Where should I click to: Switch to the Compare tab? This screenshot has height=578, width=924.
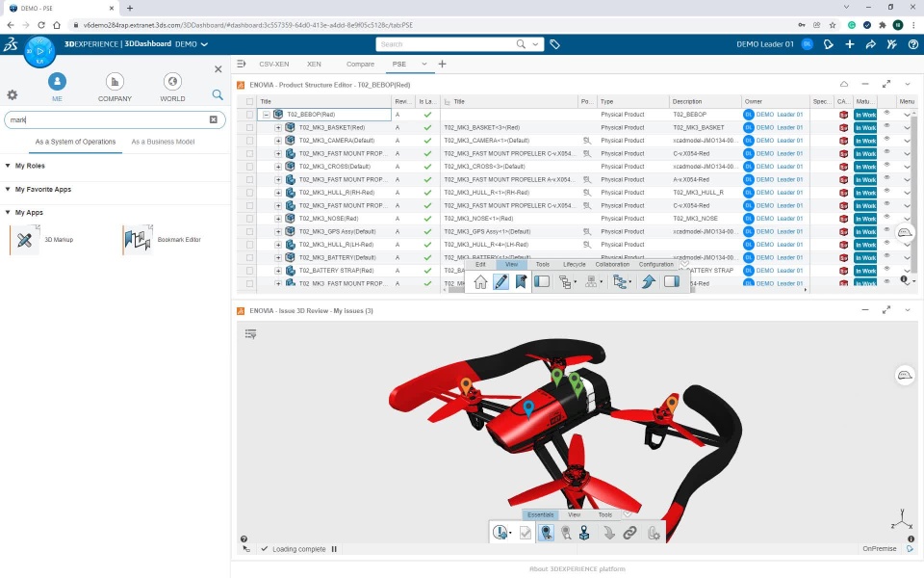[360, 64]
